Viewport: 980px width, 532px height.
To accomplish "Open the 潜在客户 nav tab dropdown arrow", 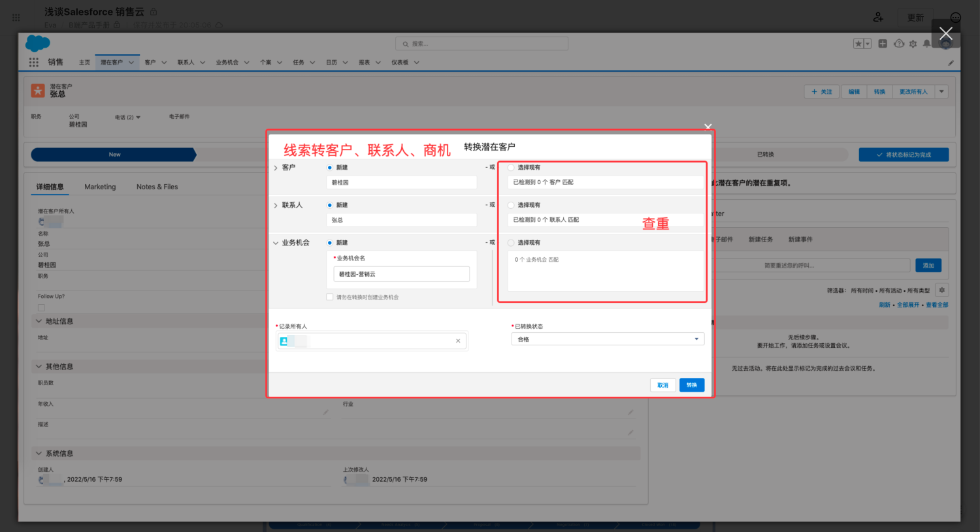I will pos(131,63).
